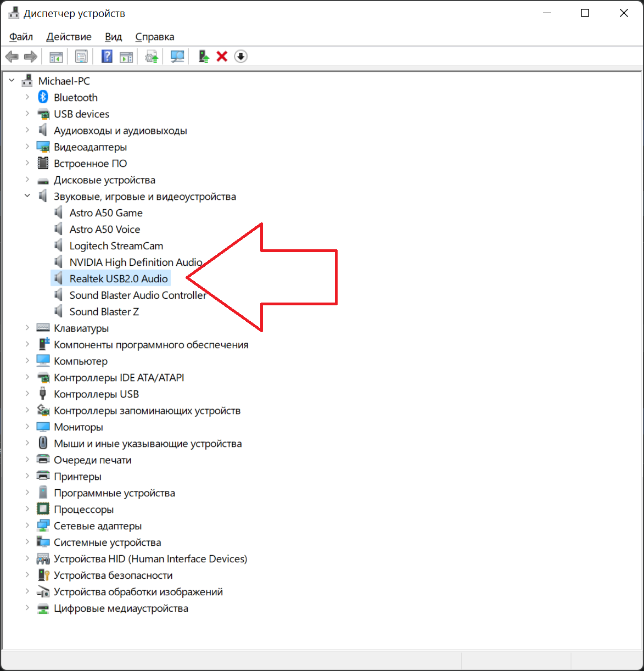Select Sound Blaster Z device
Image resolution: width=644 pixels, height=671 pixels.
pos(104,312)
